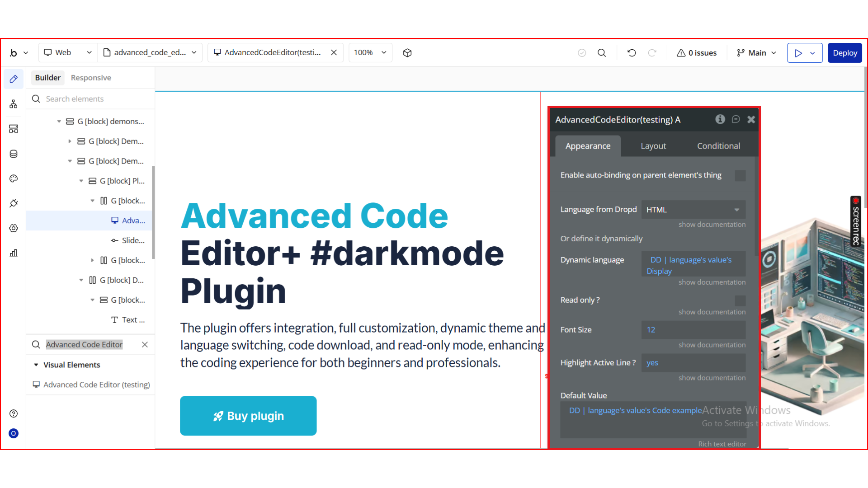Open the Main branch dropdown
This screenshot has height=488, width=868.
757,53
